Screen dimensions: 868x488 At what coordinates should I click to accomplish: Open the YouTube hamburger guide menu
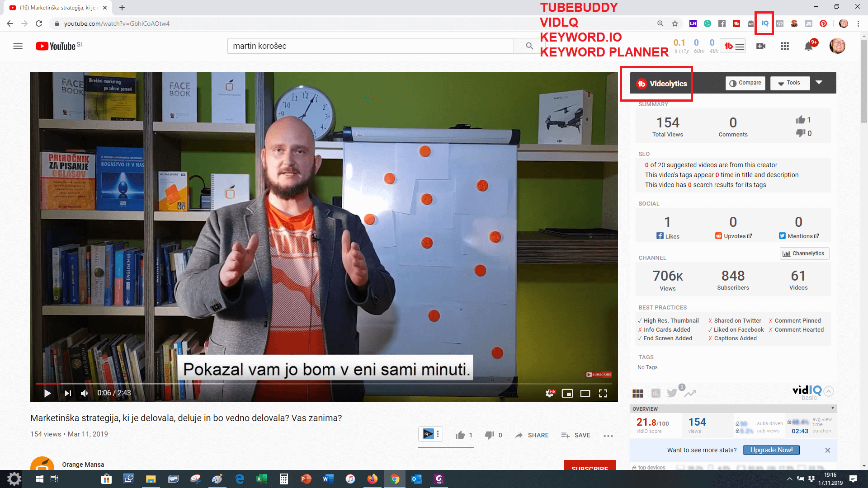[x=18, y=46]
